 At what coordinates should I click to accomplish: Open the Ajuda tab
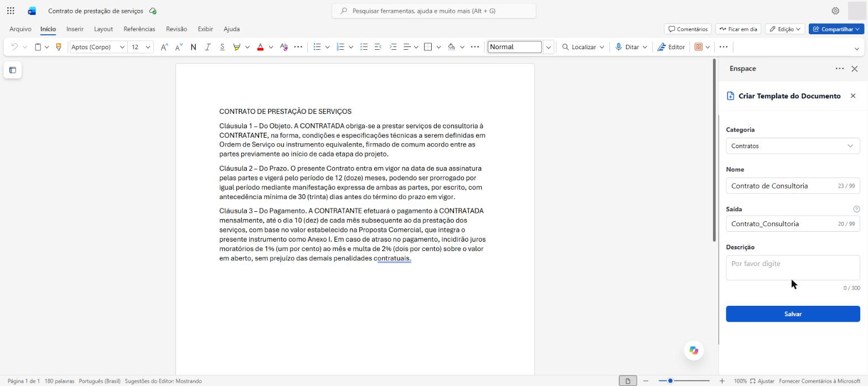coord(231,29)
